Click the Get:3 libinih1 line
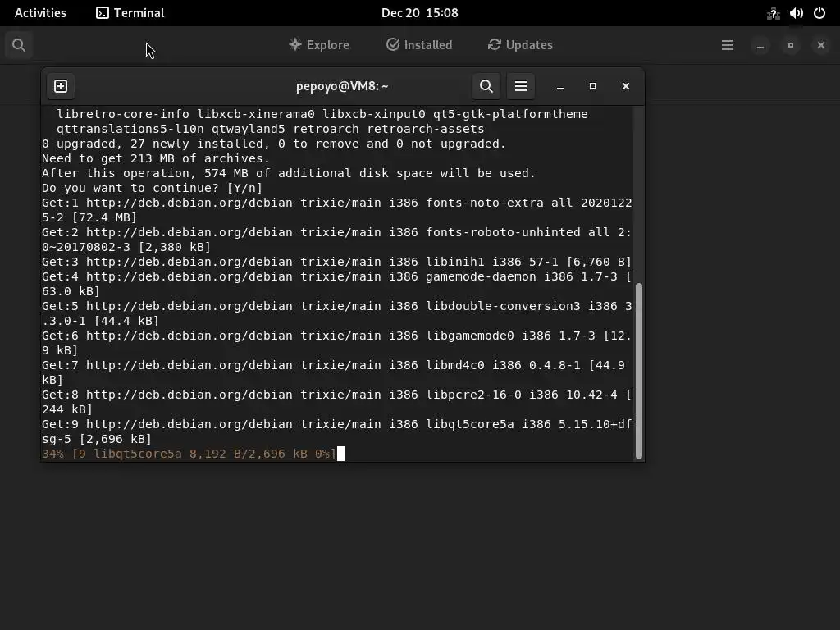This screenshot has height=630, width=840. tap(336, 262)
